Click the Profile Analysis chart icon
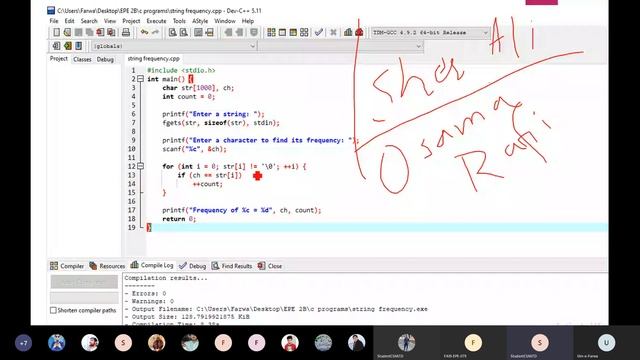The height and width of the screenshot is (360, 640). pyautogui.click(x=348, y=32)
